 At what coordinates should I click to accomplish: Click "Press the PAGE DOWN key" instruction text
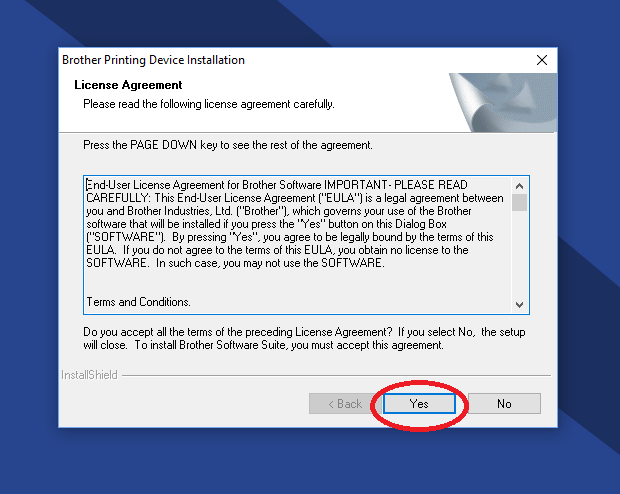point(228,145)
